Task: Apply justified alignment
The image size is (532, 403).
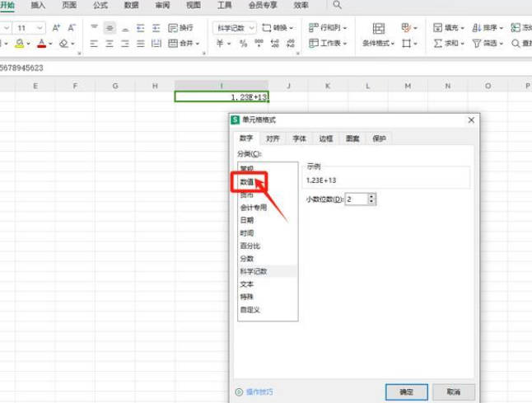Action: coord(141,43)
